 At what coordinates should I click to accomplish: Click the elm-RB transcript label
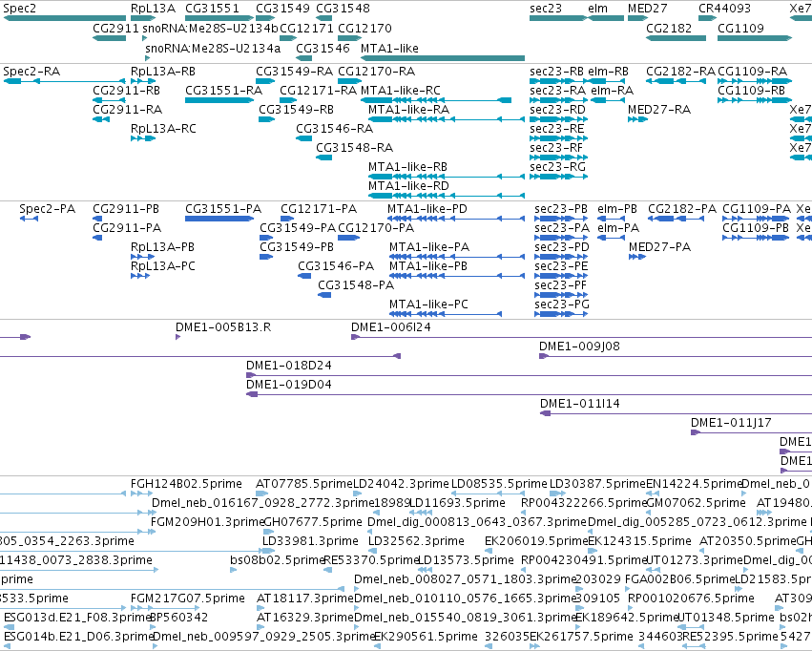(x=609, y=72)
